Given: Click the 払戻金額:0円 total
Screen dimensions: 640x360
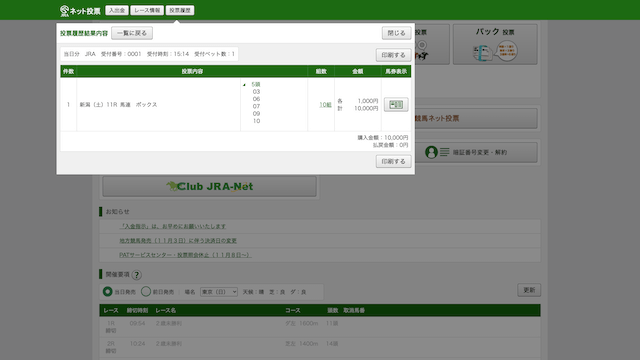Looking at the screenshot, I should click(x=390, y=145).
